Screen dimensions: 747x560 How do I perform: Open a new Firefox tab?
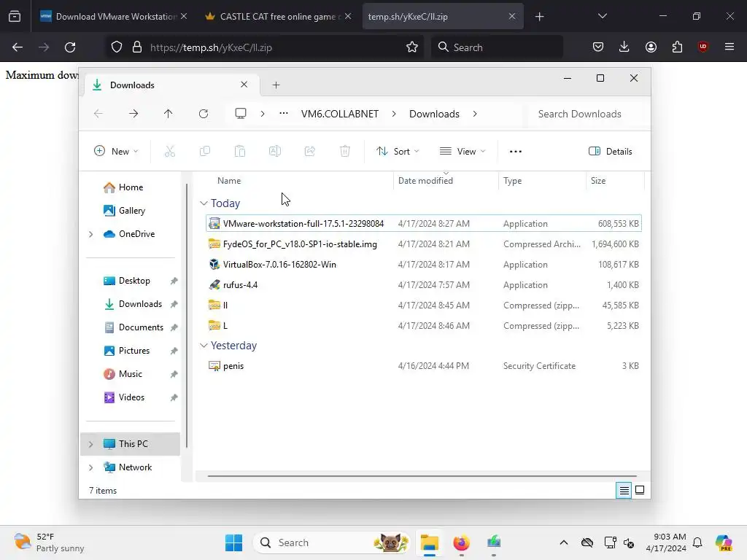[x=539, y=17]
